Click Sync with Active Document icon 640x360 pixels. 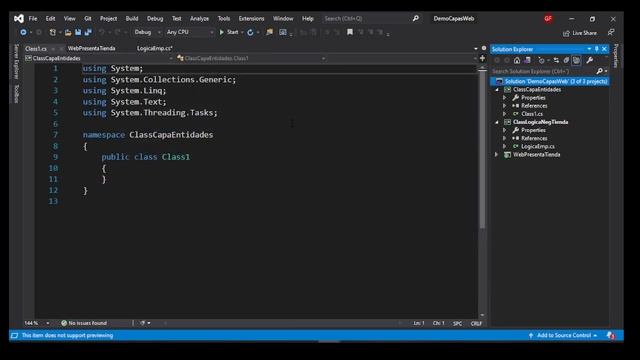click(556, 60)
